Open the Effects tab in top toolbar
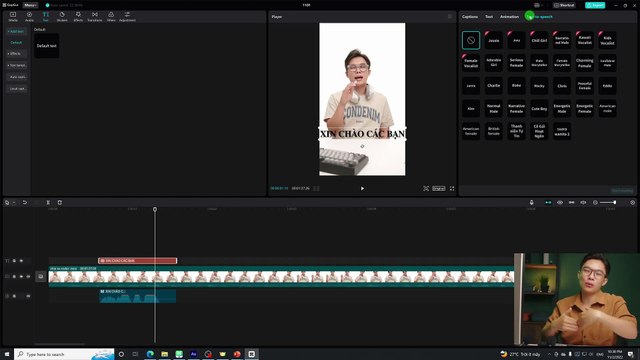Screen dimensions: 640x360 [78, 16]
